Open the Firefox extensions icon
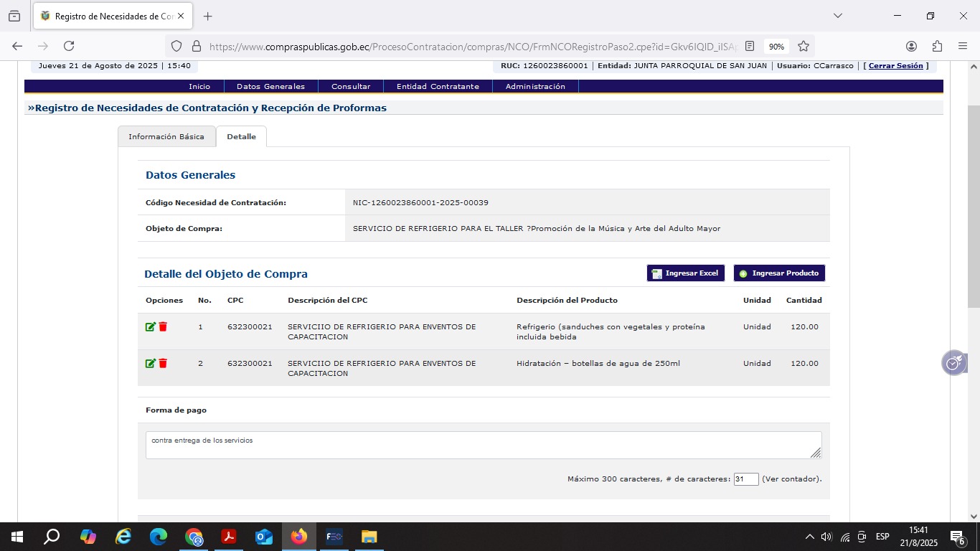Screen dimensions: 980x551 point(937,46)
